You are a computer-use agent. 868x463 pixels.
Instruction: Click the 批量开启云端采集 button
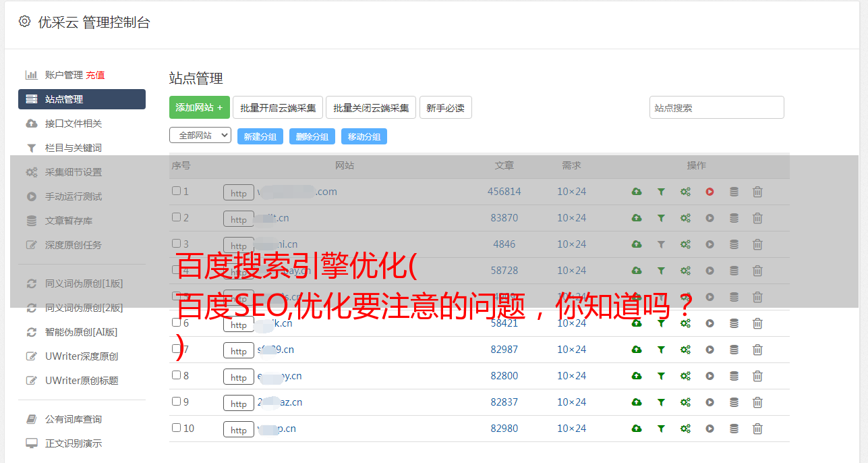click(278, 107)
